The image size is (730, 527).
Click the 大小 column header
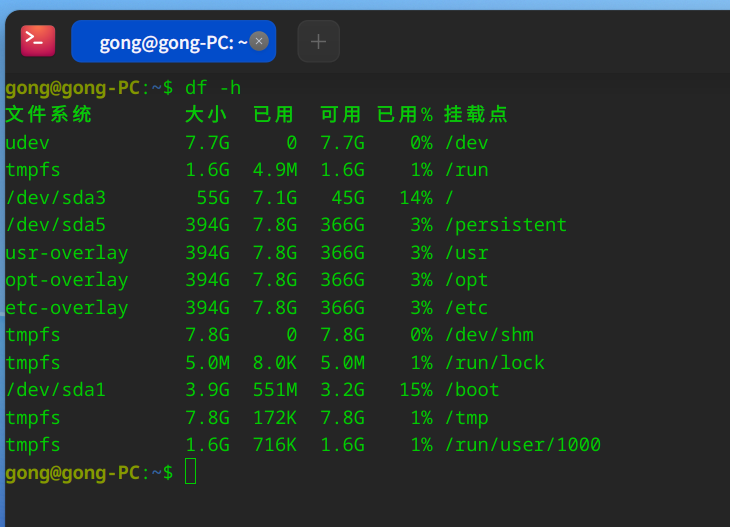[206, 115]
